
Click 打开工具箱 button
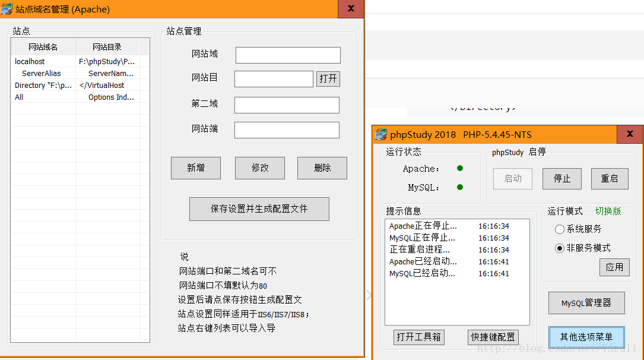pos(418,337)
